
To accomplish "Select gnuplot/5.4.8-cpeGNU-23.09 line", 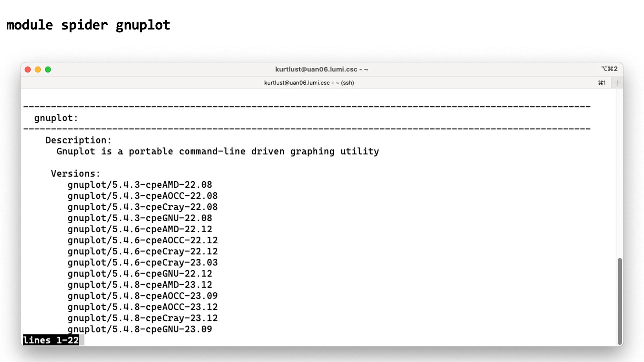I will click(x=140, y=329).
